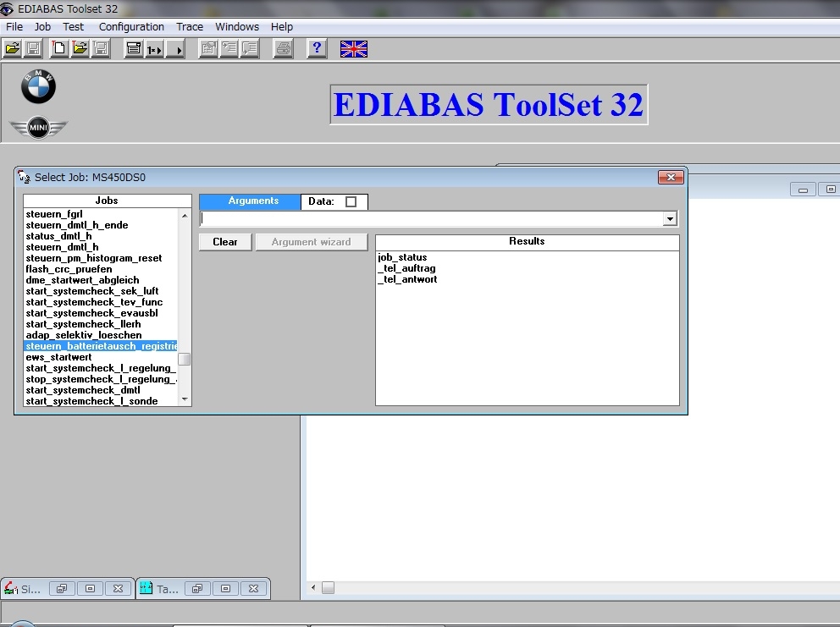Screen dimensions: 840x627
Task: Select job dme_startwert_abgleich
Action: click(x=82, y=280)
